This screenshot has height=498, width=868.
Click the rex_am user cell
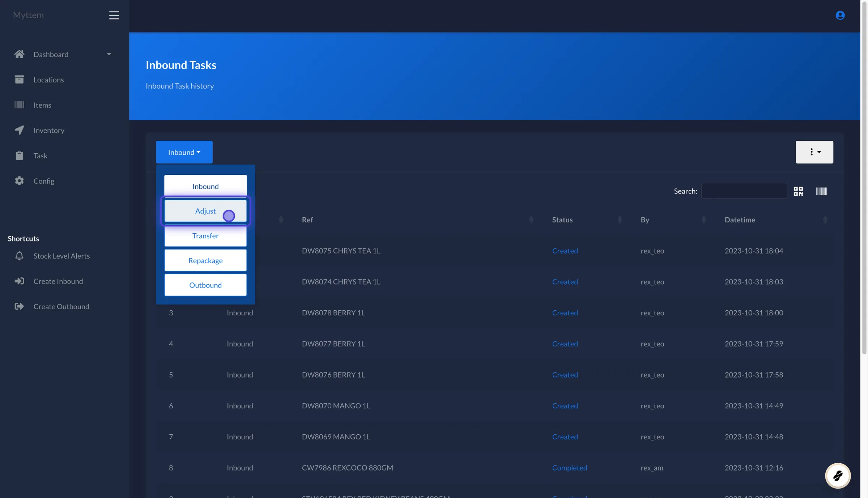click(x=652, y=468)
